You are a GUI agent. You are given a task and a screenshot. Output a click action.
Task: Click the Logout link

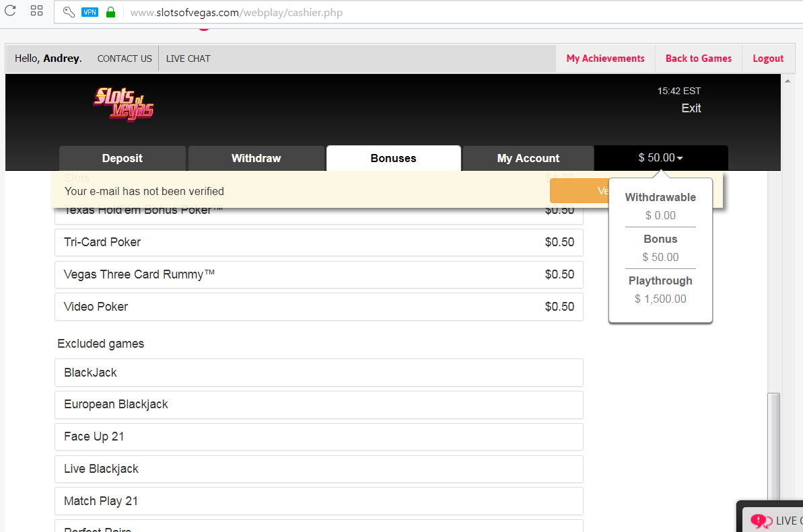coord(768,59)
